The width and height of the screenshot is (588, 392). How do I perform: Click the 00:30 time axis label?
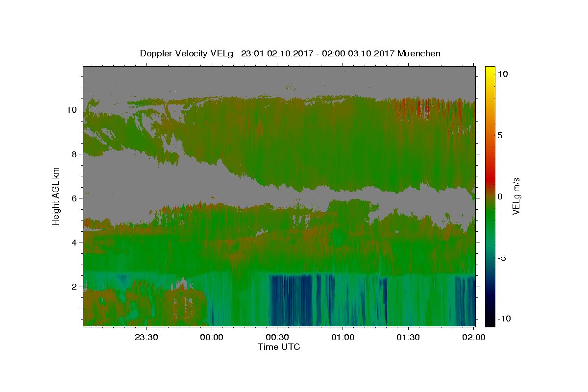click(277, 337)
